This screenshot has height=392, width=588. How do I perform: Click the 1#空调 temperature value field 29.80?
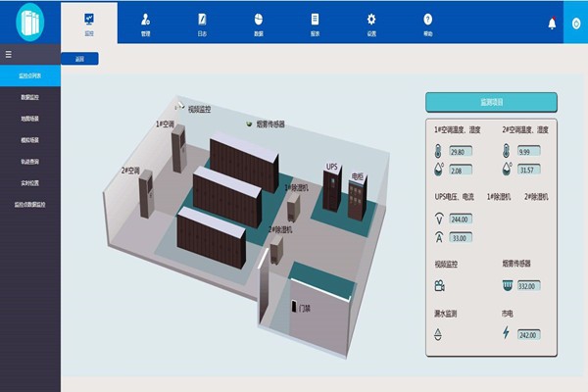click(462, 152)
